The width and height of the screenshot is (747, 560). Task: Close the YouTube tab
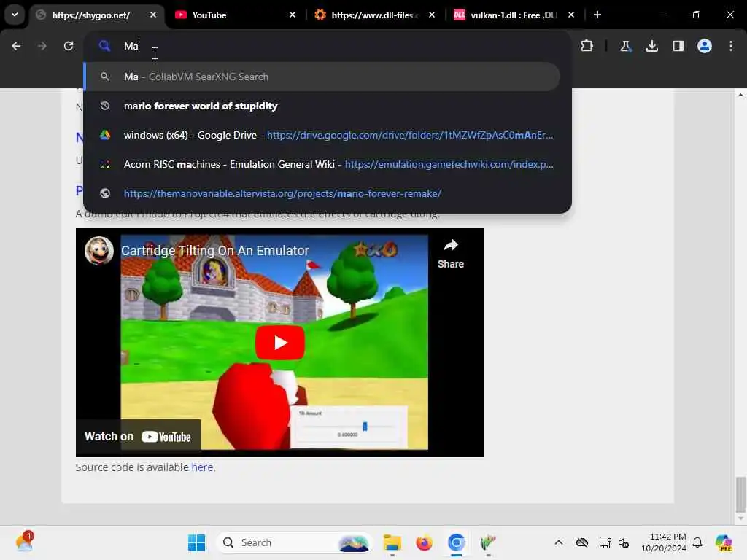(x=293, y=15)
